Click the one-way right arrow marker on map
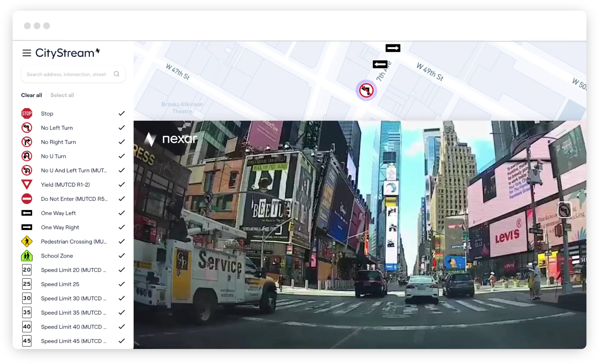This screenshot has width=599, height=364. pos(393,48)
